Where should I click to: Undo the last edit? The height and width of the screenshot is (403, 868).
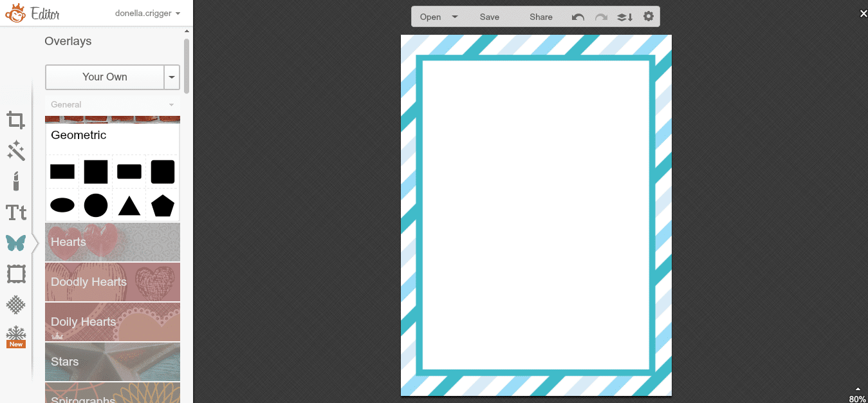pos(578,17)
